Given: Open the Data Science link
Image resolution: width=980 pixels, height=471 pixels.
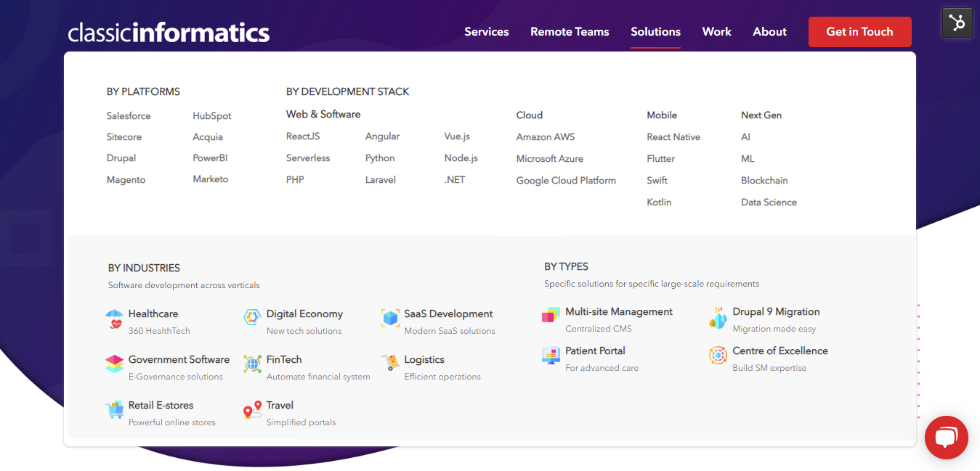Looking at the screenshot, I should click(x=769, y=202).
